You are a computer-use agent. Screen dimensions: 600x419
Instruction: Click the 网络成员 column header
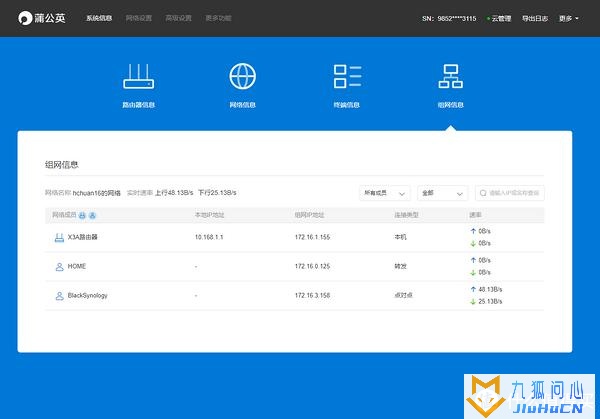pos(64,215)
